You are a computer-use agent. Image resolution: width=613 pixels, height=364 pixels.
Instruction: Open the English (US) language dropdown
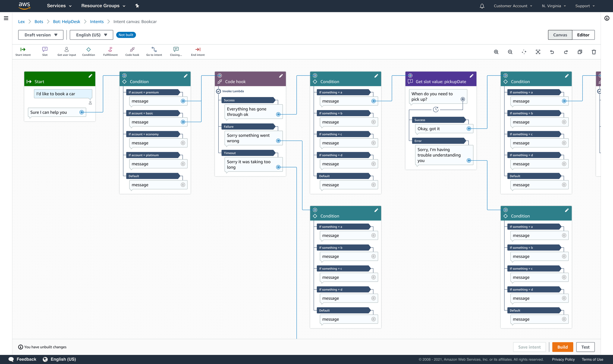(91, 35)
